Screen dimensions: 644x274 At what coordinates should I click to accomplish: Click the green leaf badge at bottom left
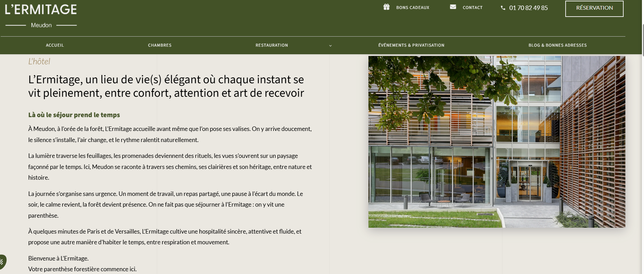[2, 262]
